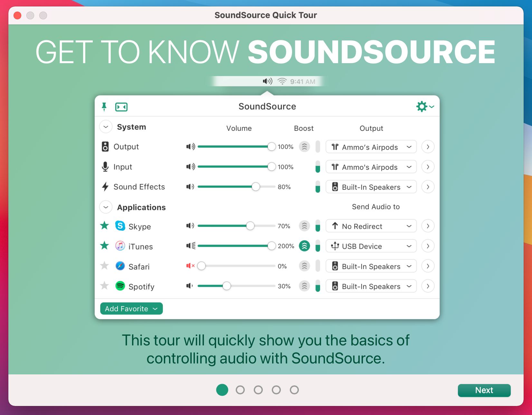Open the gear settings menu
Screen dimensions: 532x415
(425, 106)
